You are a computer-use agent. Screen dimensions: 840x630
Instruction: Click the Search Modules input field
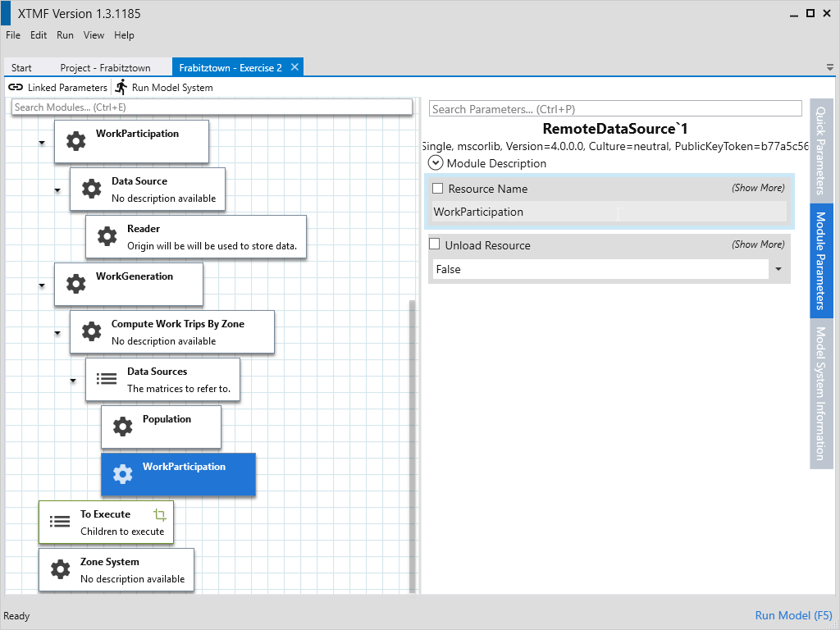pyautogui.click(x=212, y=107)
